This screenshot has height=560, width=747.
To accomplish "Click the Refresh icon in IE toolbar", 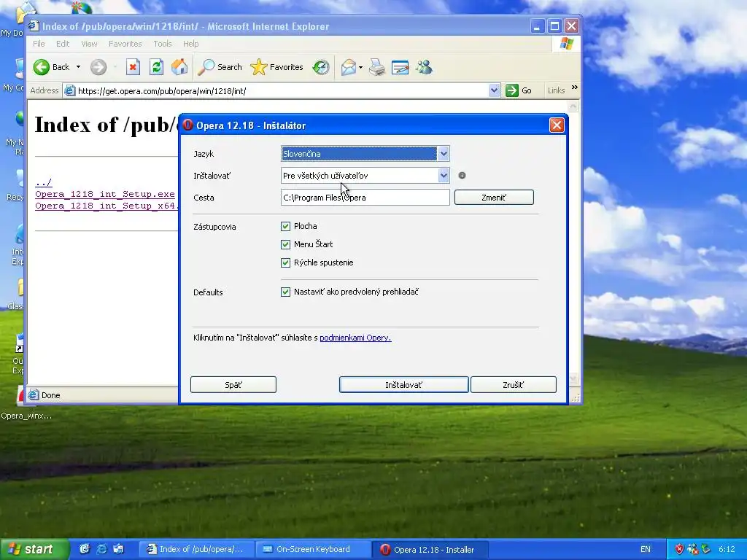I will 156,67.
